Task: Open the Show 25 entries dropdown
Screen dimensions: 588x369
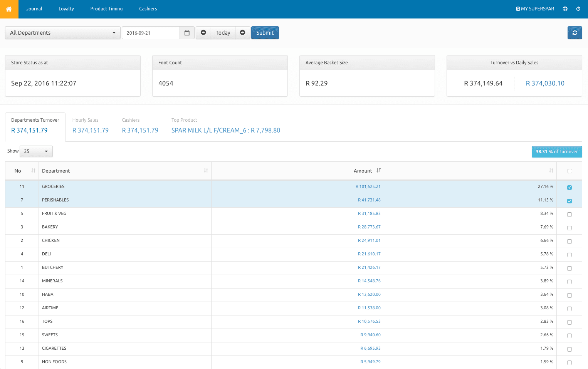Action: click(x=36, y=151)
